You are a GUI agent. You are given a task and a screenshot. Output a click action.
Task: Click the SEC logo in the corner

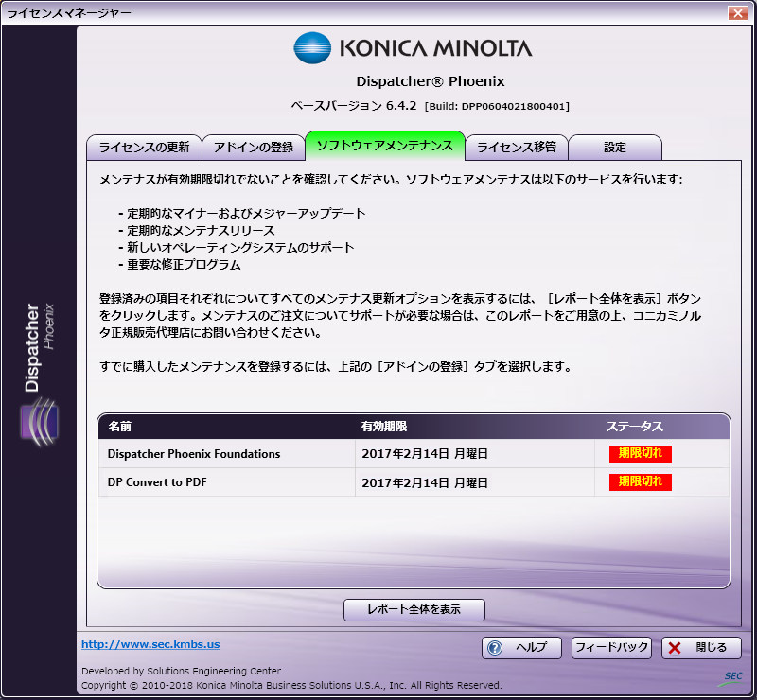pos(731,678)
